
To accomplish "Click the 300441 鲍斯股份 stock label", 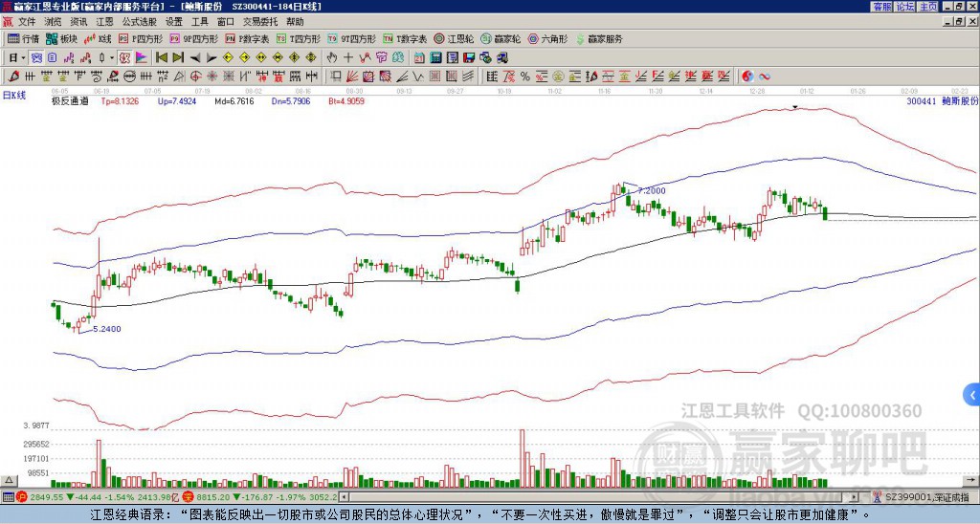I will [942, 100].
